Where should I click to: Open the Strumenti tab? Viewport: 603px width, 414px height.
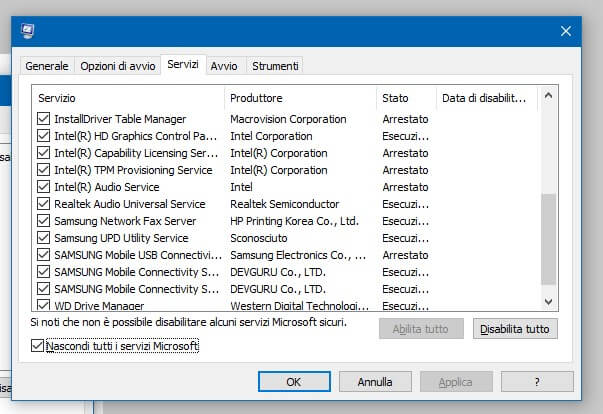[274, 66]
